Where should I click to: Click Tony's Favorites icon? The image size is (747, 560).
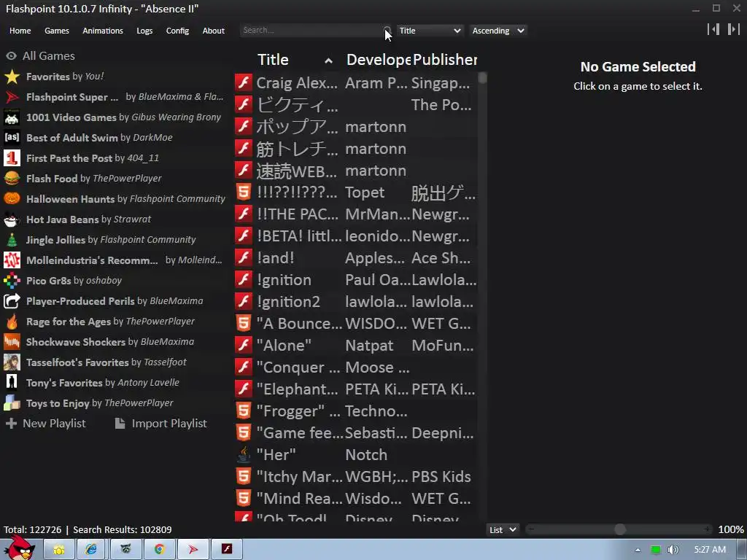pos(12,383)
